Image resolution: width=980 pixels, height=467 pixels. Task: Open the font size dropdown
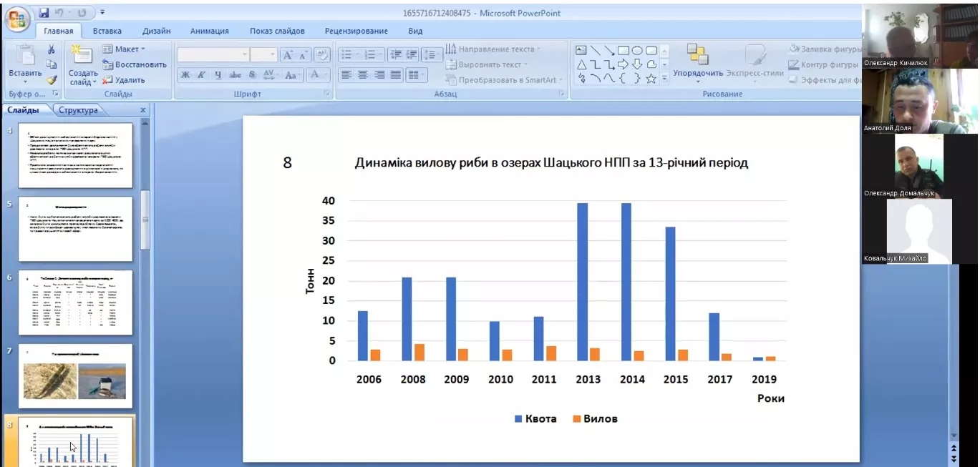[x=271, y=54]
